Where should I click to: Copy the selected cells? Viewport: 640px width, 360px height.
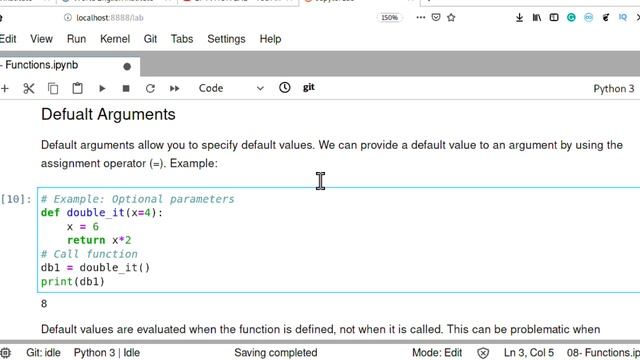point(53,88)
